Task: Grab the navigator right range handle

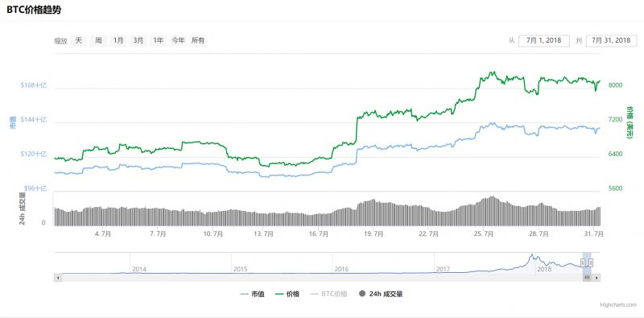Action: click(591, 262)
